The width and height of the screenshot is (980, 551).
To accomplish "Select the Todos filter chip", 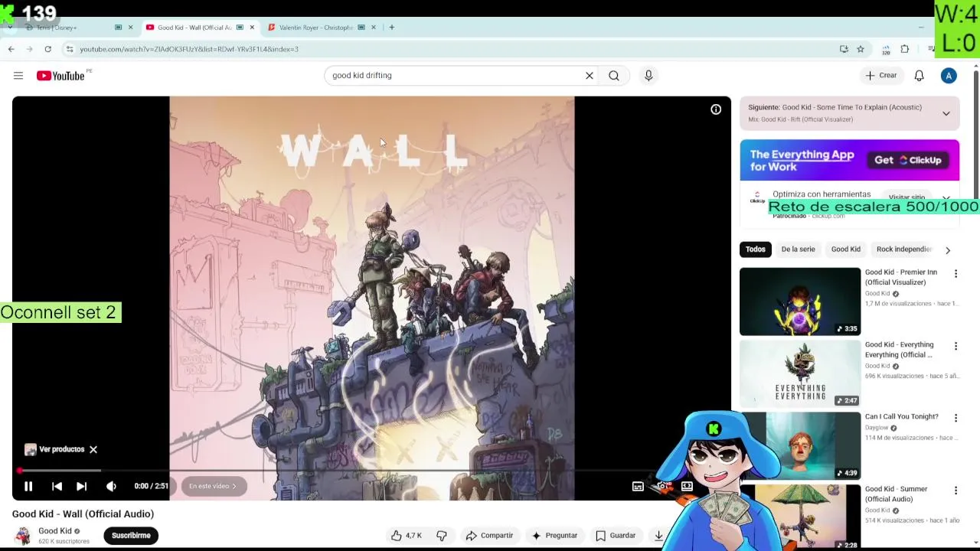I will click(x=756, y=249).
